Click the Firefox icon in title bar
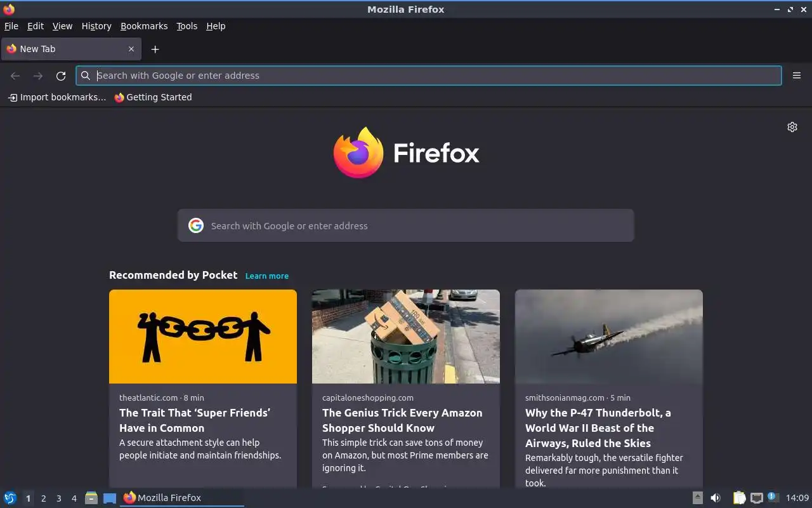This screenshot has width=812, height=508. (9, 9)
